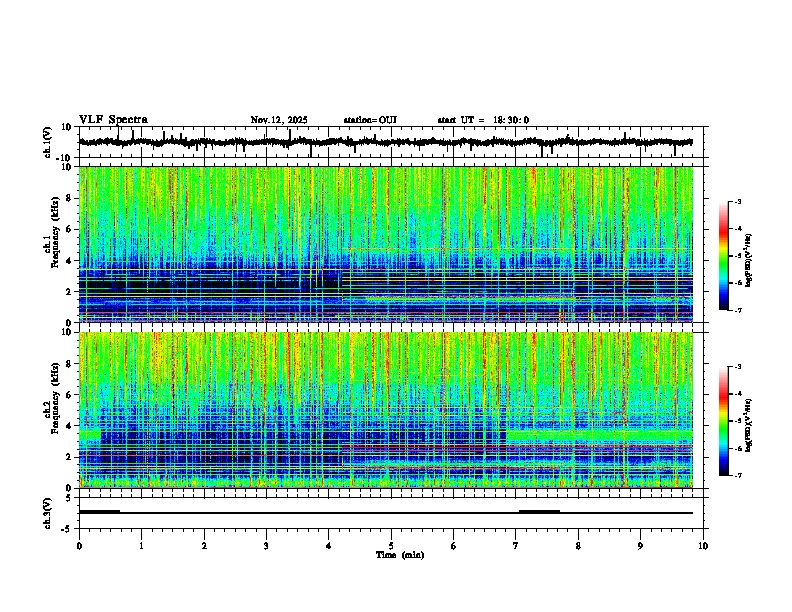Click the time axis tick labeled "8"

[578, 546]
